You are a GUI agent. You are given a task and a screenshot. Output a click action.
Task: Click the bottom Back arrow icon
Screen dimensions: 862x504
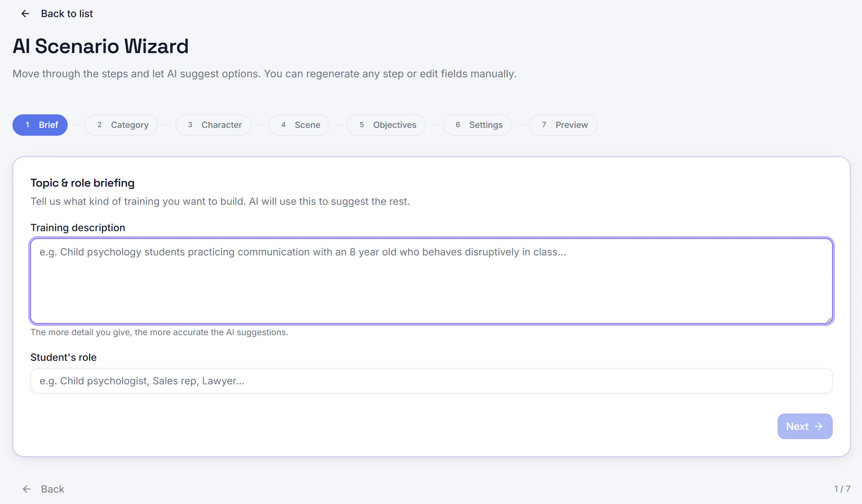pos(27,489)
